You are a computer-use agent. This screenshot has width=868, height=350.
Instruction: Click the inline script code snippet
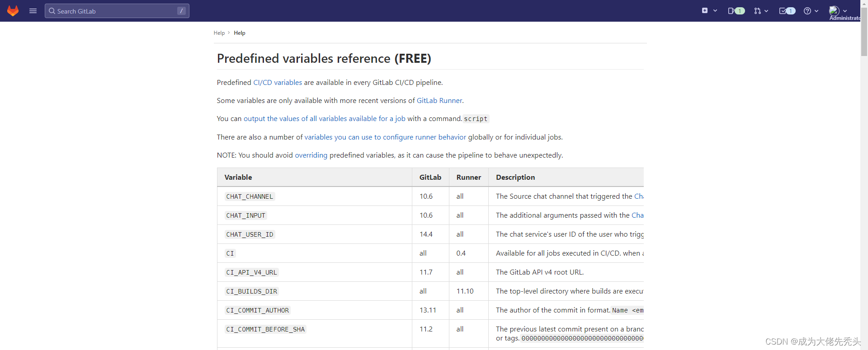coord(476,119)
